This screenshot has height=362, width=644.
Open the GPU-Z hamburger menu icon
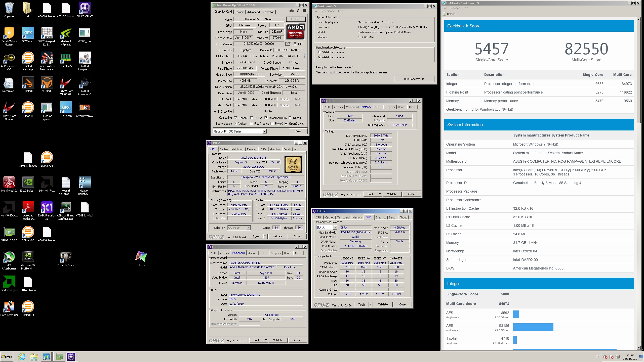(x=304, y=11)
